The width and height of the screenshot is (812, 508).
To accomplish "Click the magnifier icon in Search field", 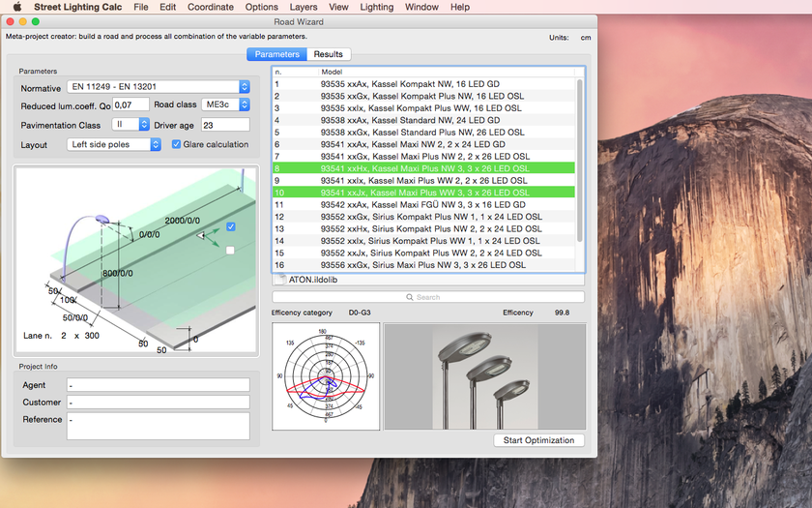I will (410, 297).
